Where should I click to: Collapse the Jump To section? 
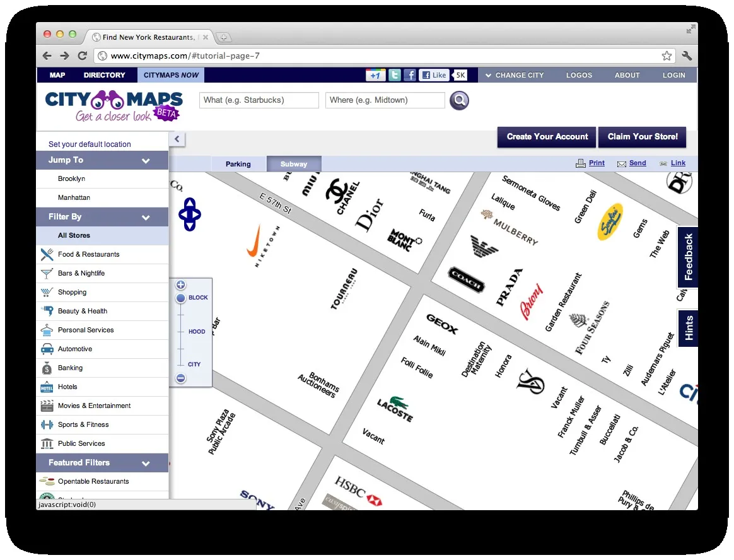(146, 161)
